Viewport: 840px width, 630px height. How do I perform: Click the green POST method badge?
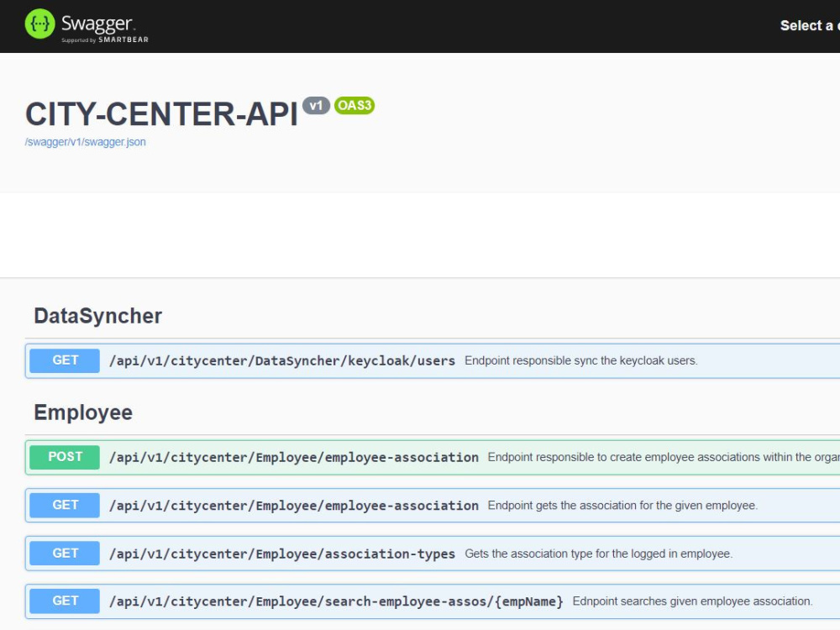tap(65, 457)
